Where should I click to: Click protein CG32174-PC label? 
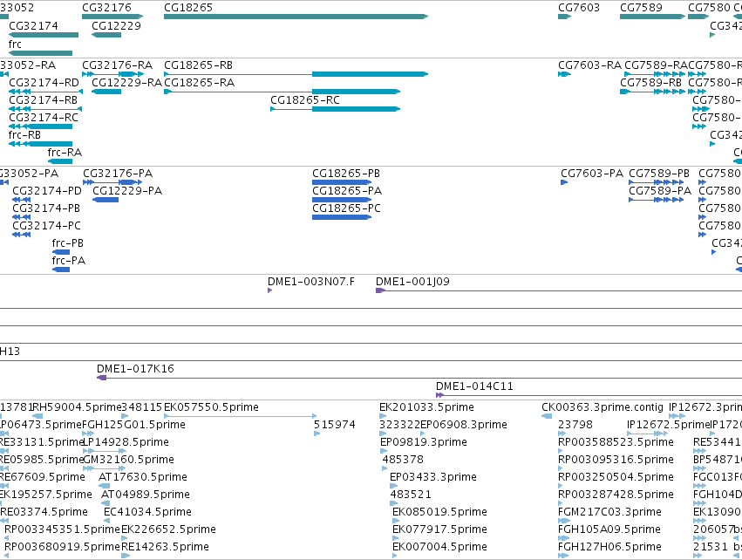46,226
